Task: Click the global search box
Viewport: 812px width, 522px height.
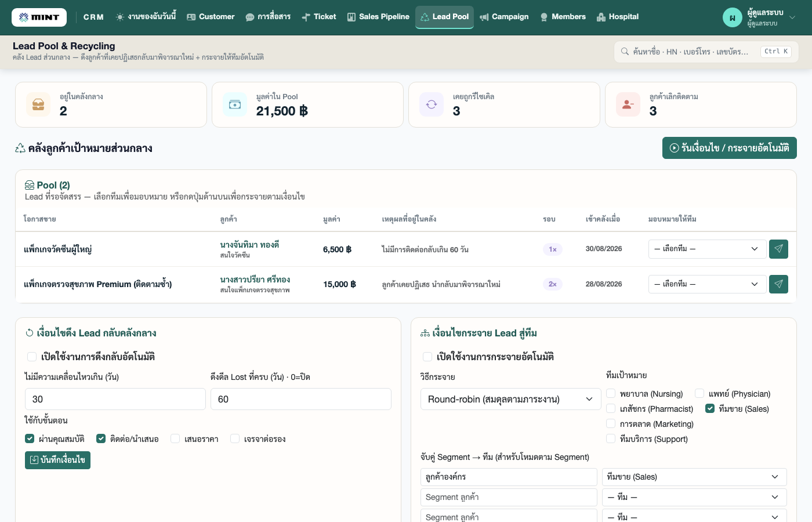Action: pyautogui.click(x=706, y=52)
